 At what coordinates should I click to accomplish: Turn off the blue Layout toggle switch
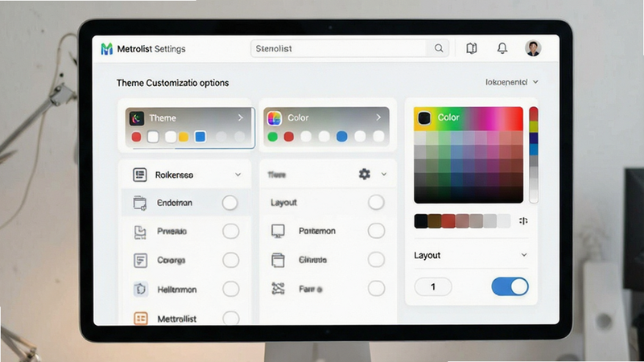point(510,286)
